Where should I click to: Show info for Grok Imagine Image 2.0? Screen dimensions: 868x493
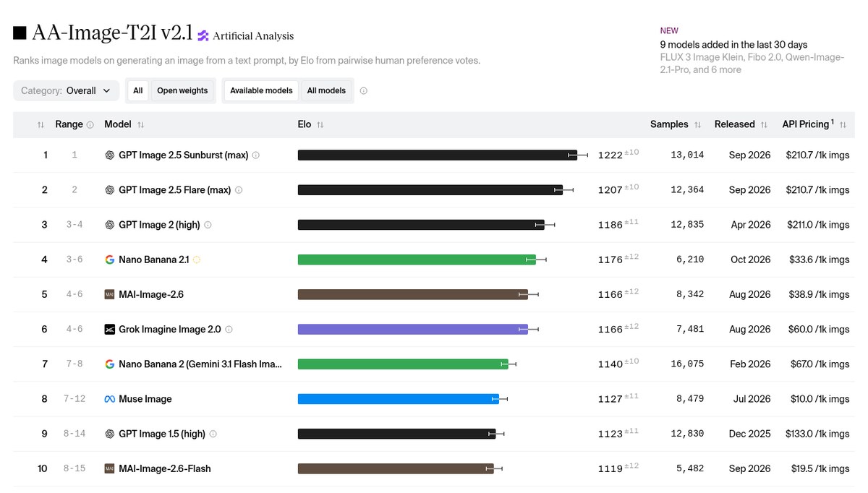pos(229,330)
